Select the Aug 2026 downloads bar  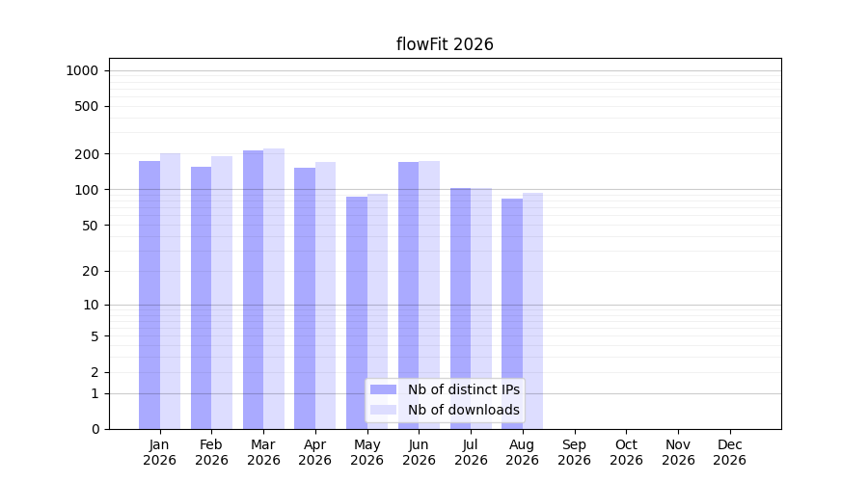pos(533,311)
